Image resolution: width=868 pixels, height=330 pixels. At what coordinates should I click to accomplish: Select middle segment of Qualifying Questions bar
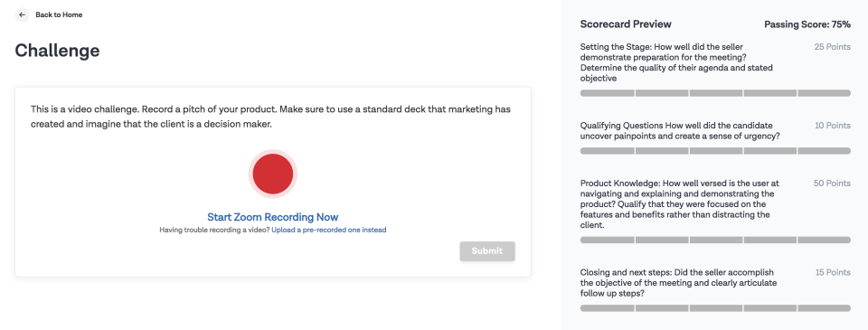click(716, 151)
